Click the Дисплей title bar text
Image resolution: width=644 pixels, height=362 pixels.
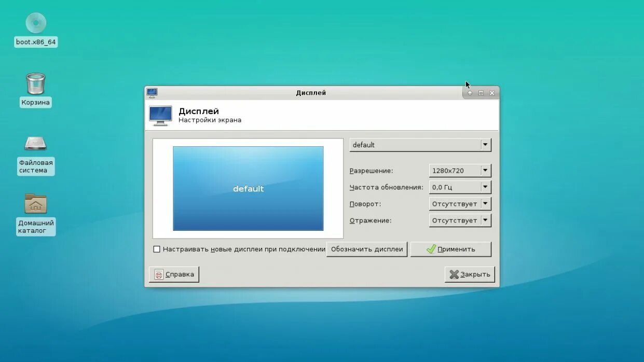(311, 93)
